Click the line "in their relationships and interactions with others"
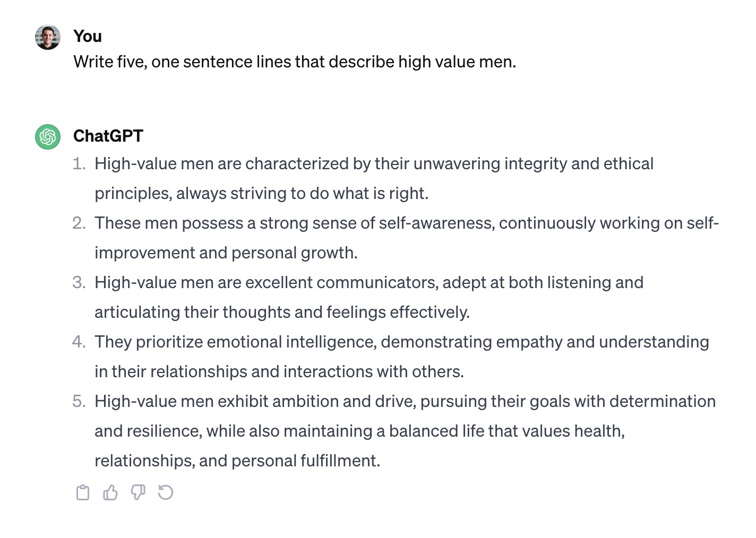The width and height of the screenshot is (756, 538). (x=279, y=371)
